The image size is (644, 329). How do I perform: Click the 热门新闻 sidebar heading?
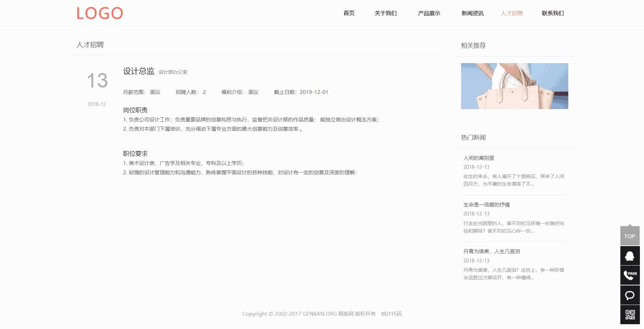pos(473,138)
